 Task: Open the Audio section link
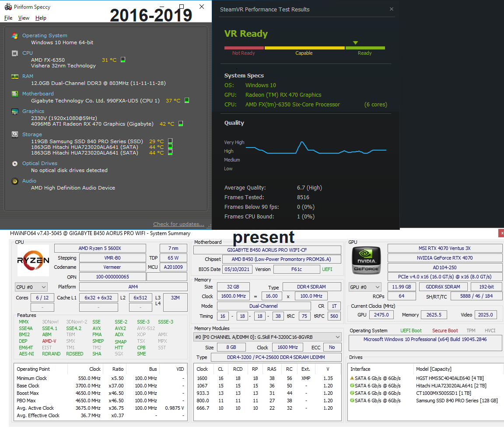29,181
